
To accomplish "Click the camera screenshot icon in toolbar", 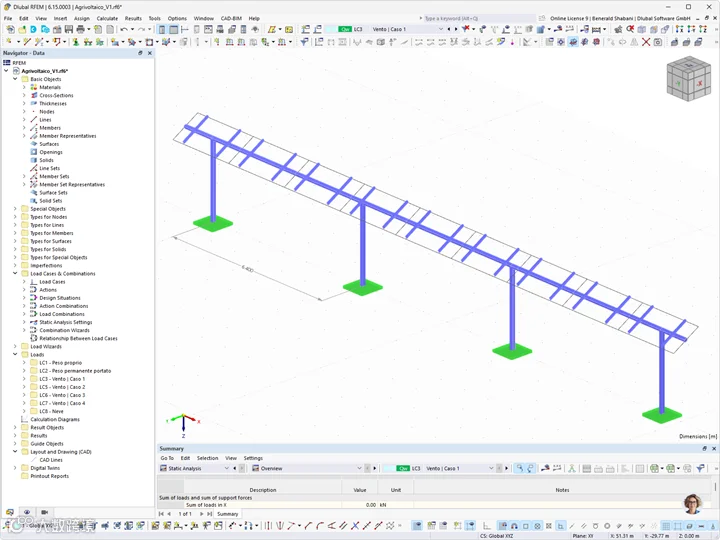I will pyautogui.click(x=658, y=42).
